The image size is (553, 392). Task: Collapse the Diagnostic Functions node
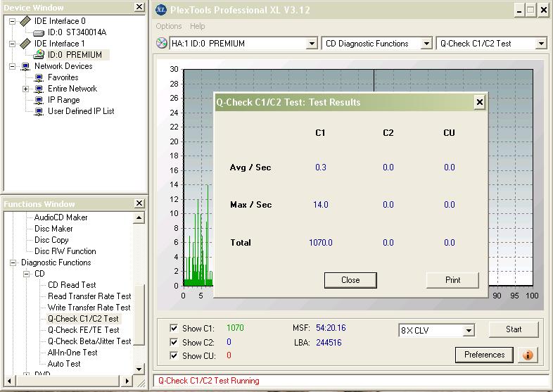click(13, 263)
